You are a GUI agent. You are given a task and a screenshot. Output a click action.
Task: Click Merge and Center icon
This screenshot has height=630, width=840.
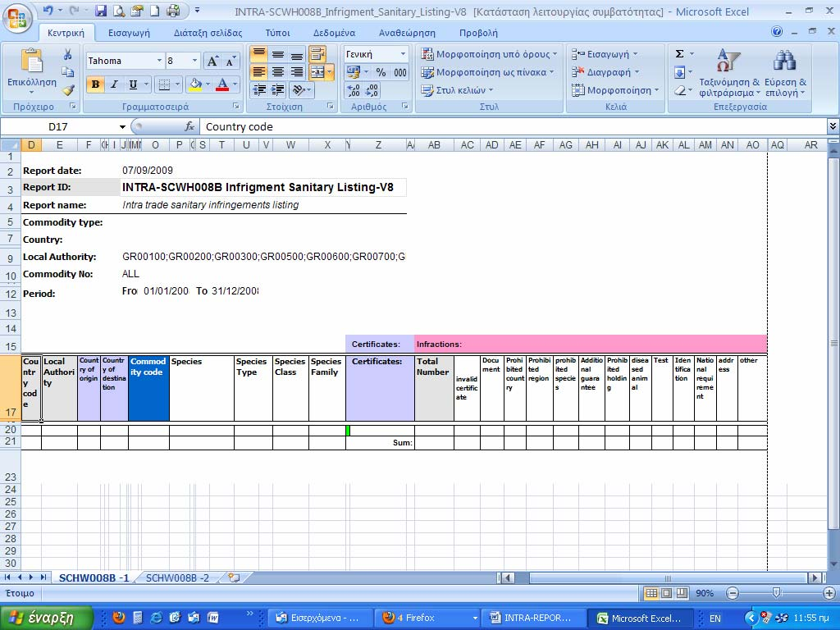click(x=317, y=72)
